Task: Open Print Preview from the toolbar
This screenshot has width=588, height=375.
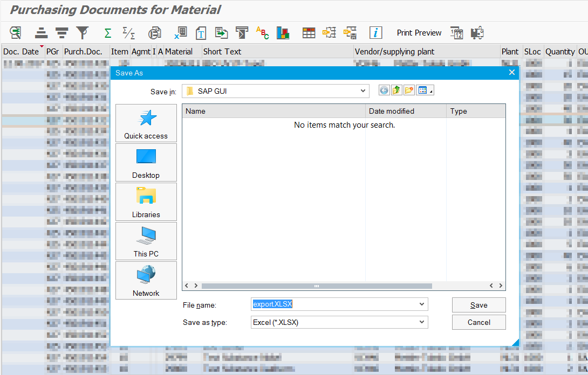Action: coord(419,32)
